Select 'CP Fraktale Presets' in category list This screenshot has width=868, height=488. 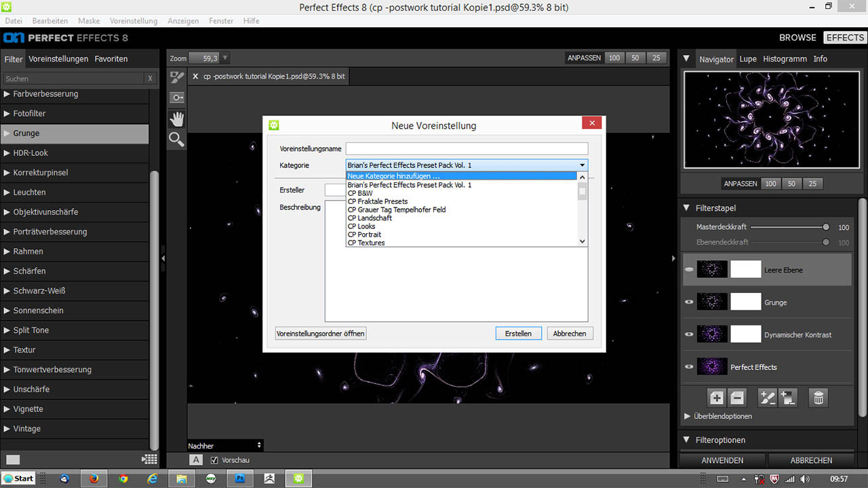click(461, 201)
